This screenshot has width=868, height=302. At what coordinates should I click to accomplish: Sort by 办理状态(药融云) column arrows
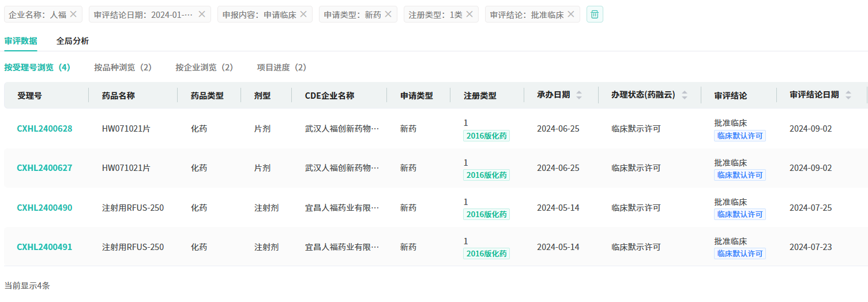coord(685,95)
